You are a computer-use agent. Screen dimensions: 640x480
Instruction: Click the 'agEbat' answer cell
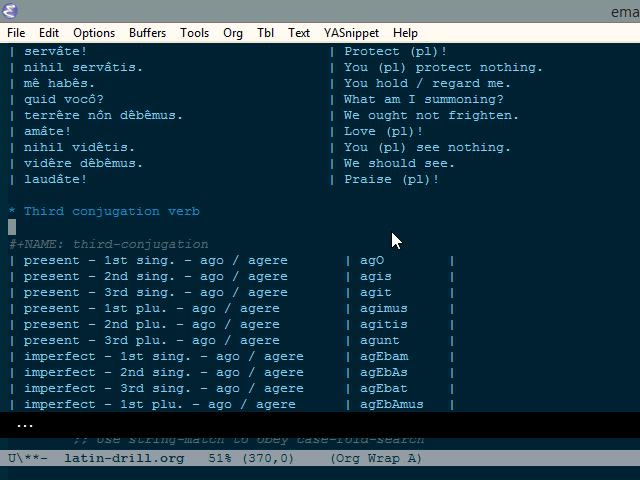(x=384, y=388)
